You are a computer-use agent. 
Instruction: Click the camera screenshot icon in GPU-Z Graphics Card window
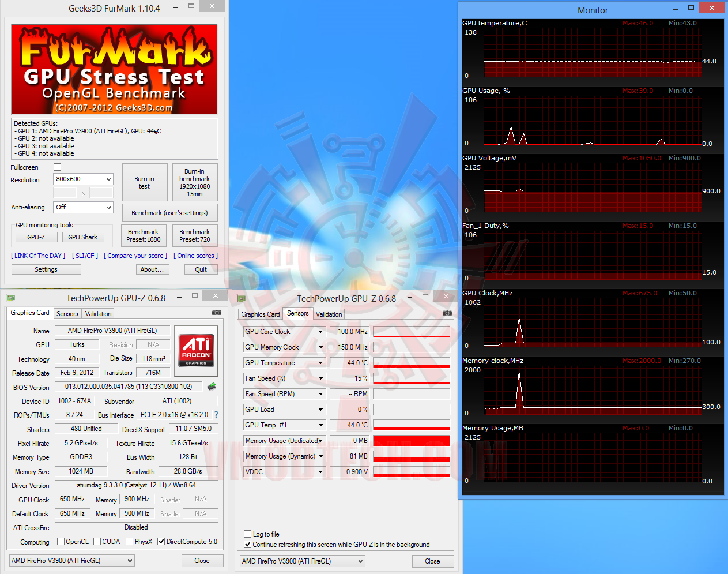(x=217, y=313)
